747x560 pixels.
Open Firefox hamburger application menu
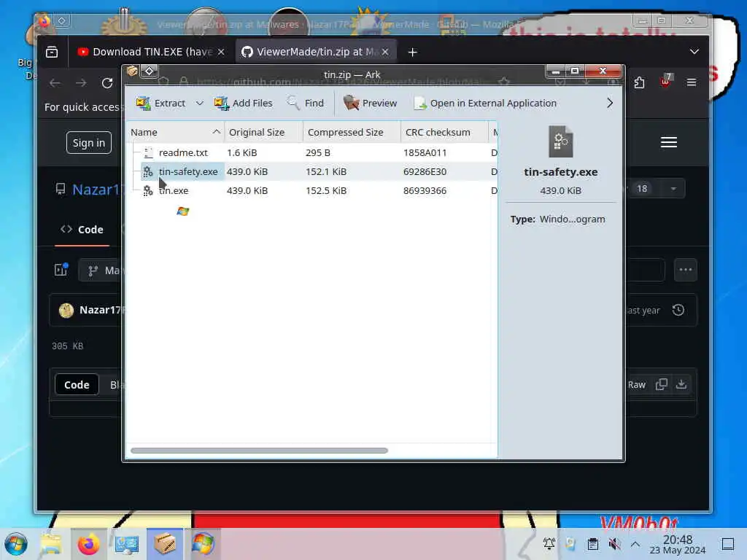coord(692,82)
